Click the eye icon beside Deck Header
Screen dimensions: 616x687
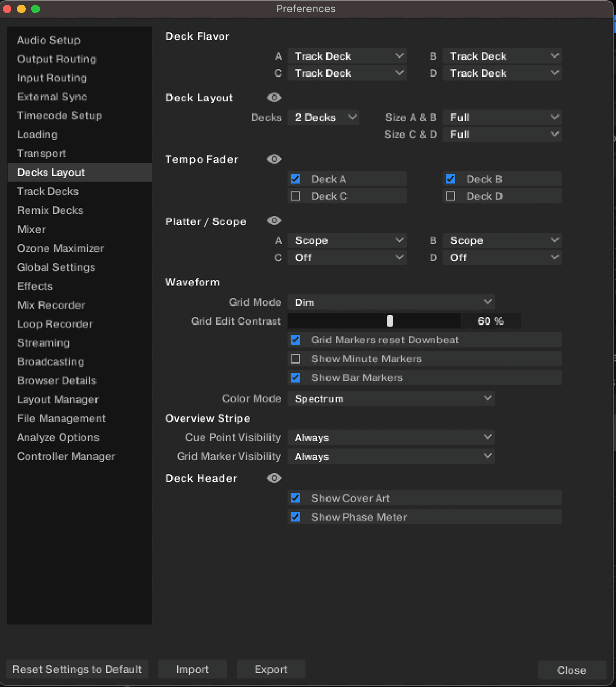274,478
